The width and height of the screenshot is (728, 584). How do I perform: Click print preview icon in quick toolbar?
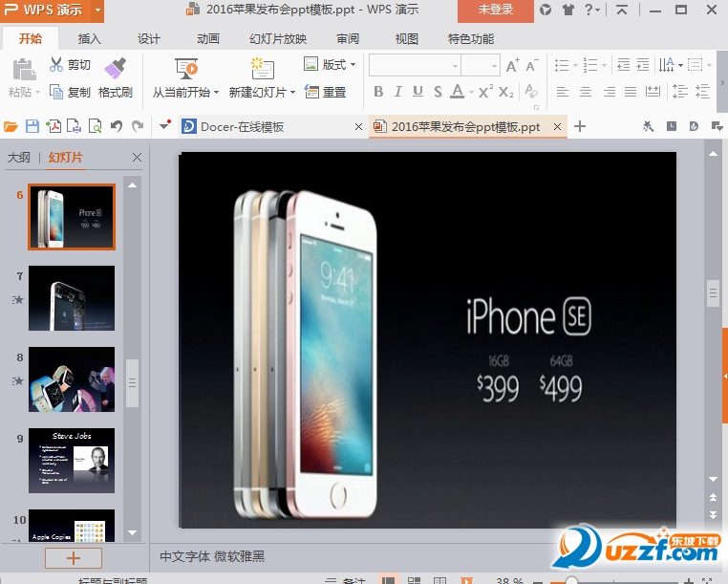96,126
